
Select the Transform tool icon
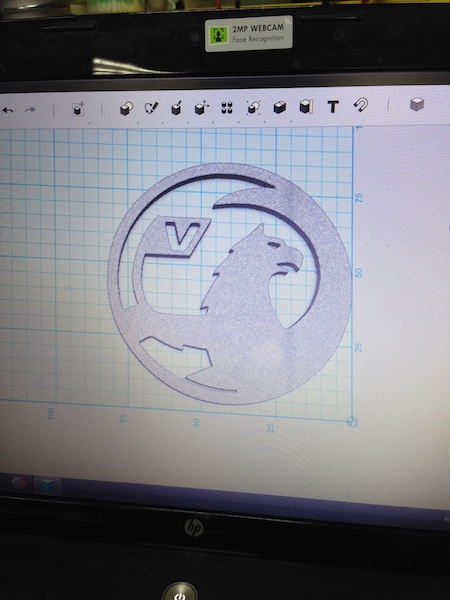pos(78,109)
